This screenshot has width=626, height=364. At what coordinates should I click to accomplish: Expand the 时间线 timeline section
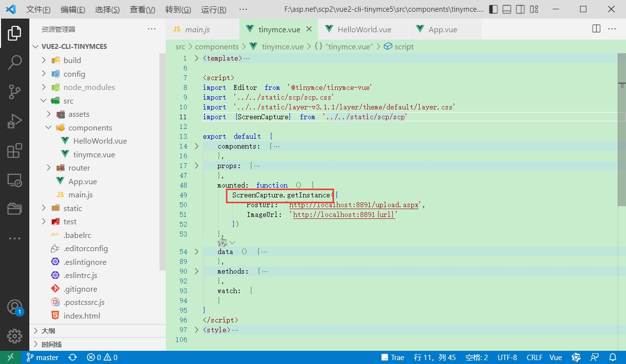point(97,344)
